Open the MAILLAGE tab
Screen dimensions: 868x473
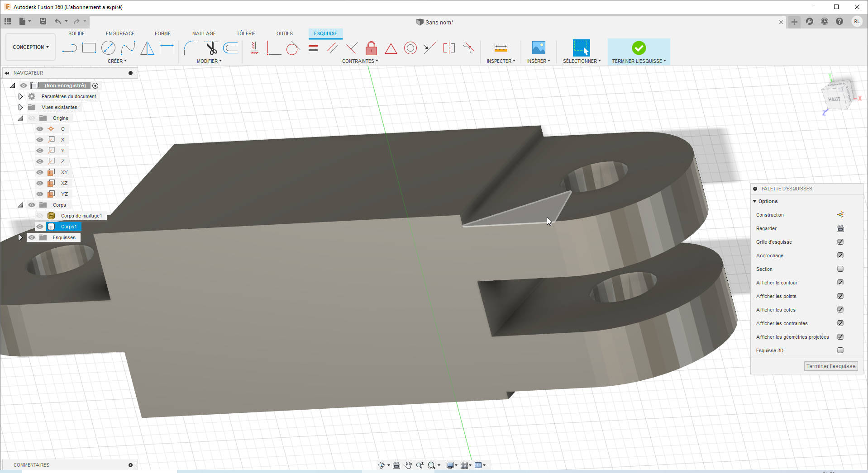204,33
